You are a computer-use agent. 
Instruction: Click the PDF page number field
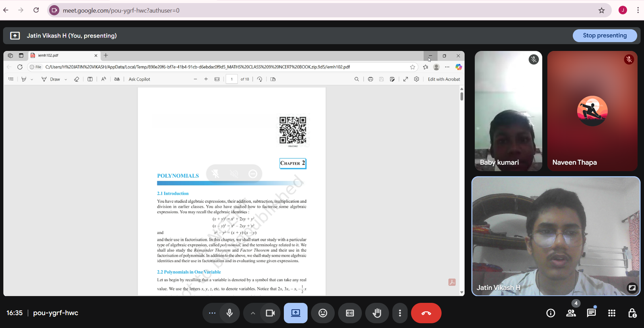point(231,79)
